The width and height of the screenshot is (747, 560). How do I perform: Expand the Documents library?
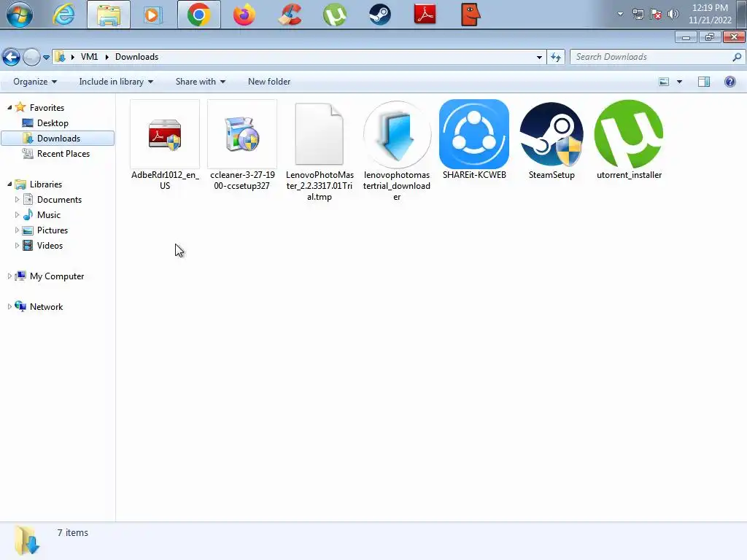(18, 200)
